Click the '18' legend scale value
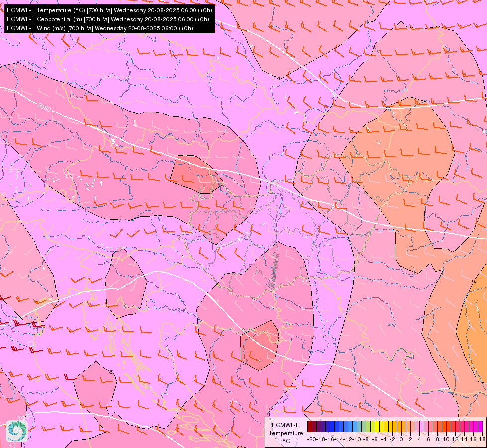 pyautogui.click(x=482, y=440)
